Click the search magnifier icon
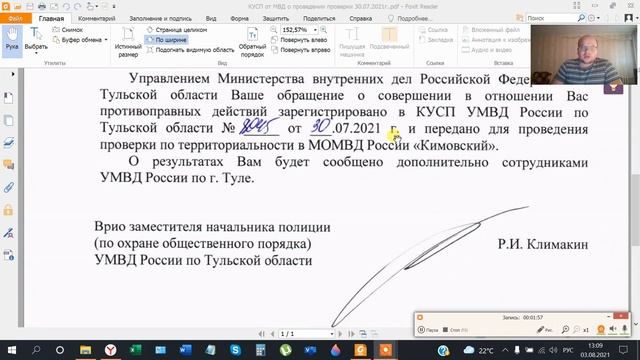Image resolution: width=640 pixels, height=360 pixels. coord(581,18)
